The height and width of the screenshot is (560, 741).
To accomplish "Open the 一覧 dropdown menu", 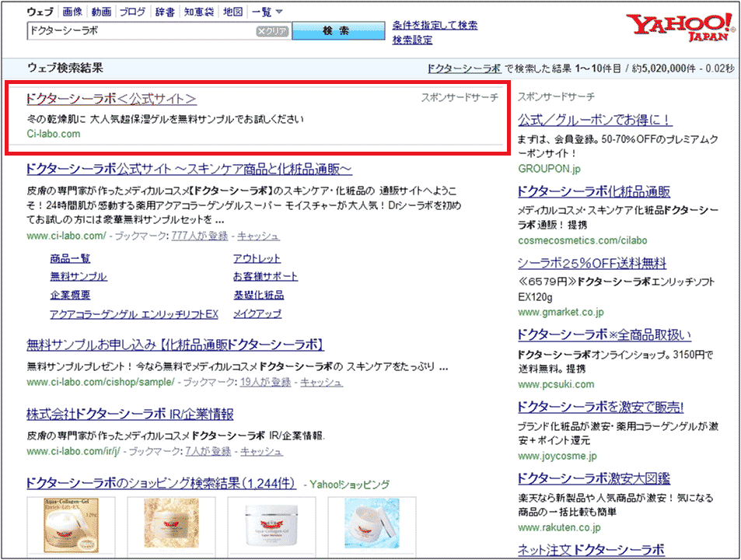I will point(267,12).
